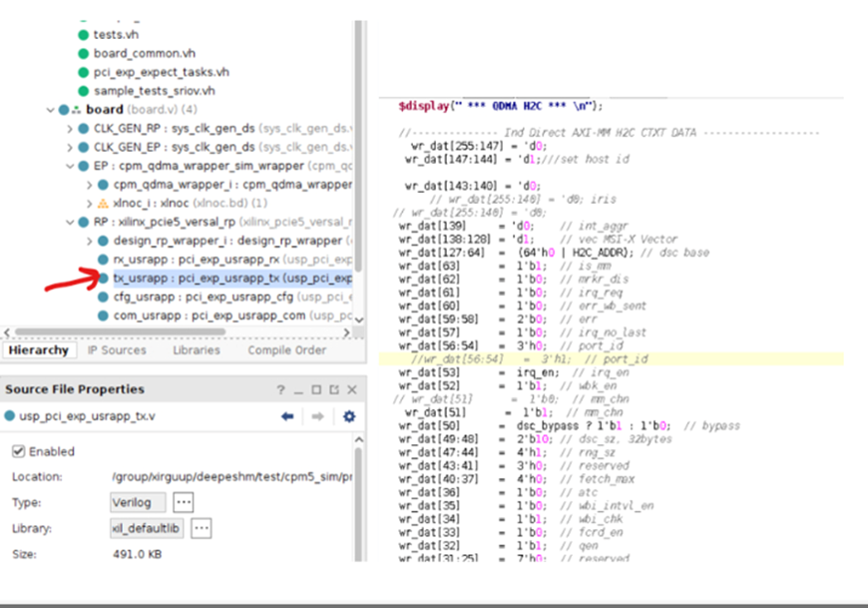868x608 pixels.
Task: Click the sources tree vertical scrollbar
Action: pyautogui.click(x=359, y=147)
